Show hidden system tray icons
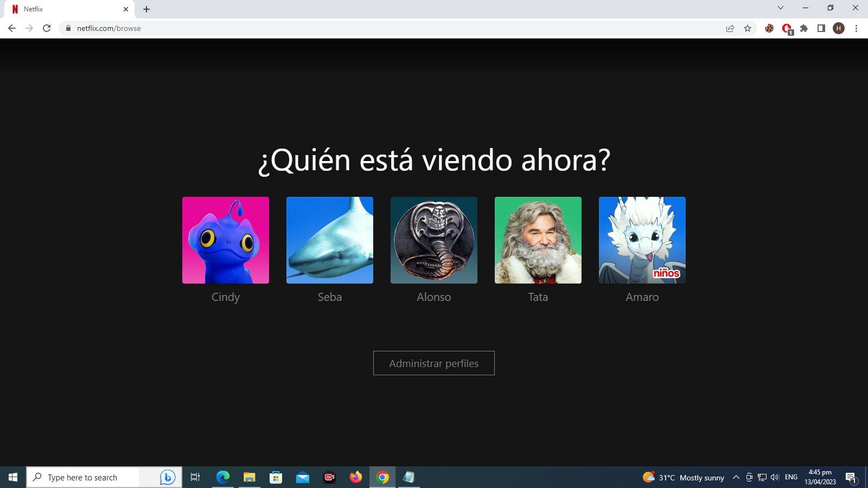The height and width of the screenshot is (488, 868). pyautogui.click(x=736, y=477)
